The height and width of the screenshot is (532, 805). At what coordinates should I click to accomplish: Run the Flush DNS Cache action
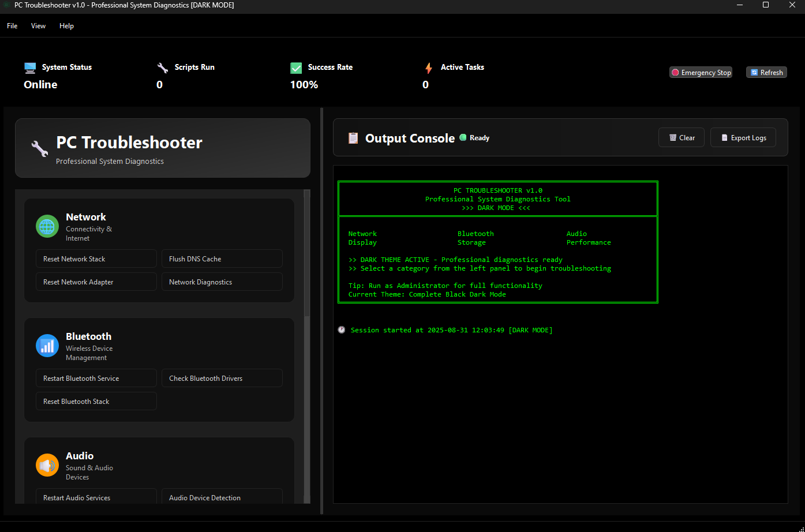(222, 258)
